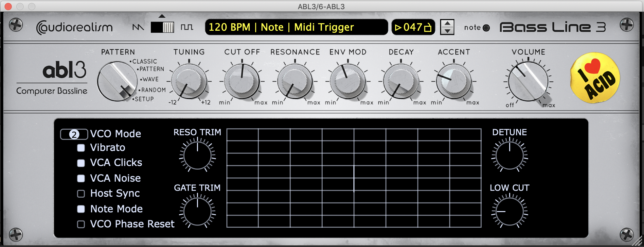Viewport: 644px width, 247px height.
Task: Select the square waveform icon
Action: (x=187, y=27)
